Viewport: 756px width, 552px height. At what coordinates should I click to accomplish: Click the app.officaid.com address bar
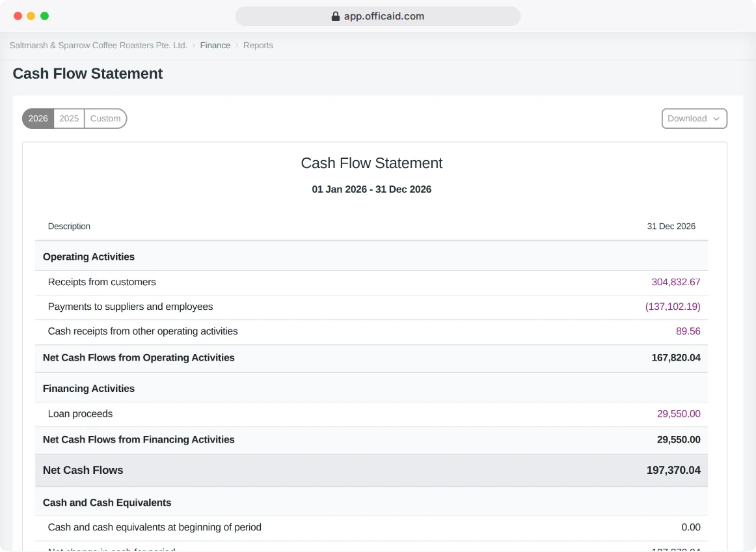coord(378,16)
